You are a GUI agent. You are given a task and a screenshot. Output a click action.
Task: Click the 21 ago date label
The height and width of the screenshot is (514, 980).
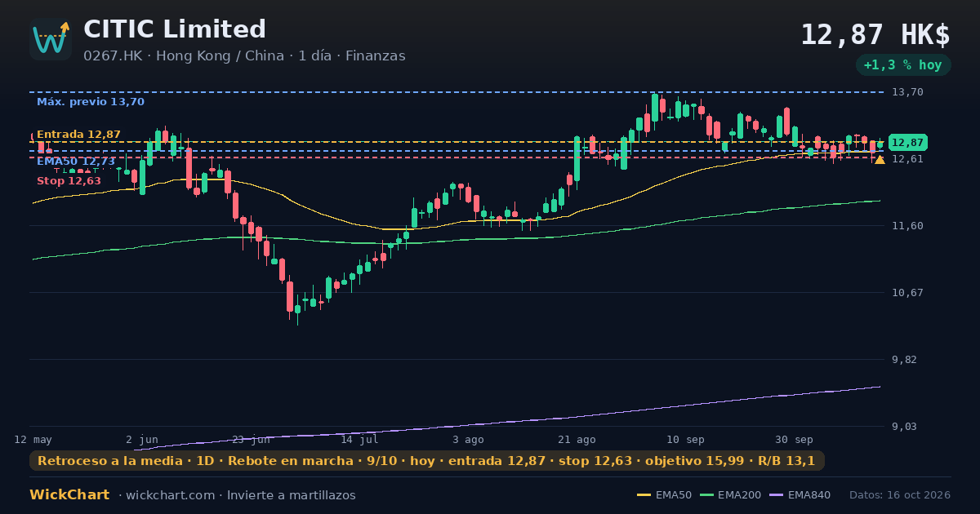[577, 440]
